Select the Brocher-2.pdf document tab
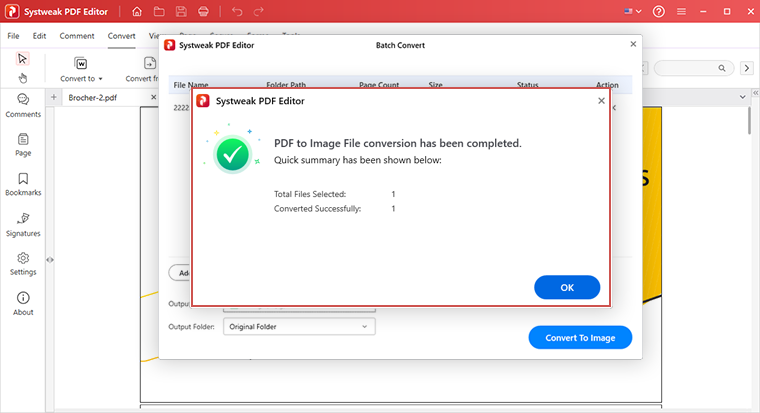This screenshot has width=760, height=413. pyautogui.click(x=93, y=97)
